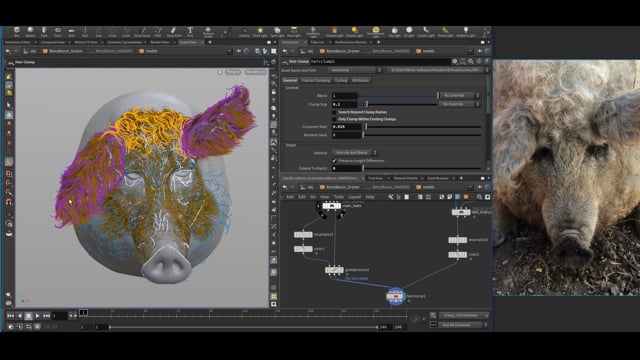Select the Sphere shelf tool
The width and height of the screenshot is (640, 360).
click(30, 32)
